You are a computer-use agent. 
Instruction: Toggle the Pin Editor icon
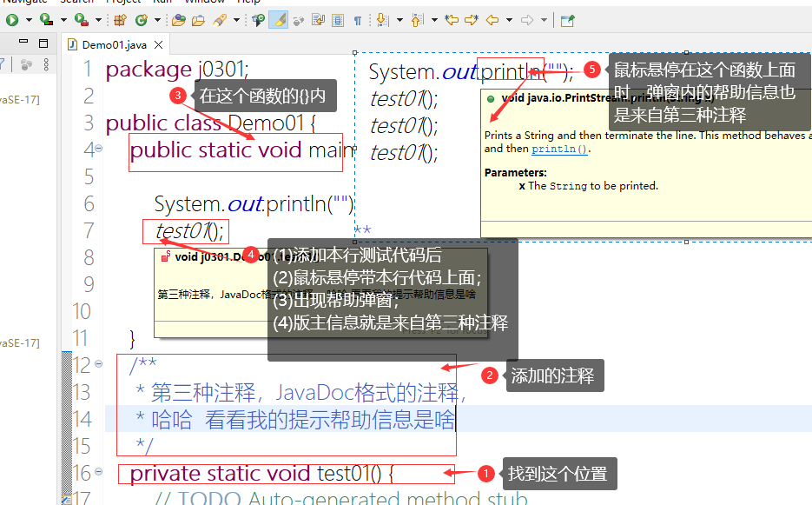coord(568,20)
